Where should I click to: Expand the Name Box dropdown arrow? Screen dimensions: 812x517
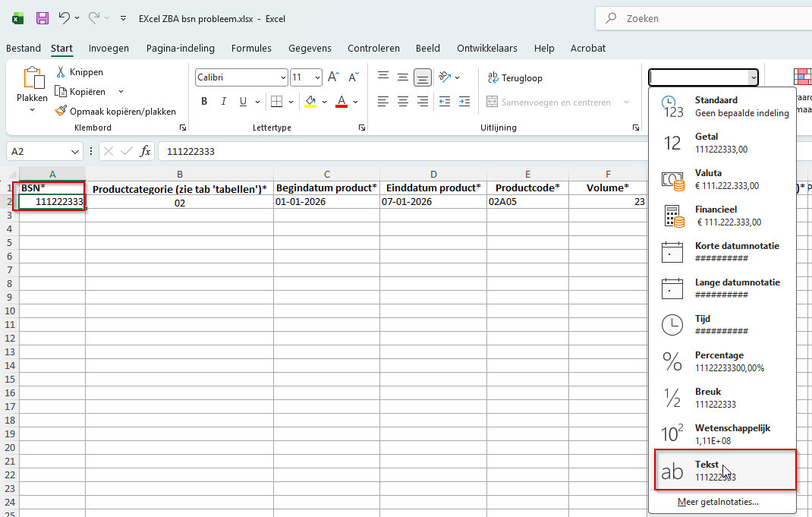pyautogui.click(x=74, y=151)
